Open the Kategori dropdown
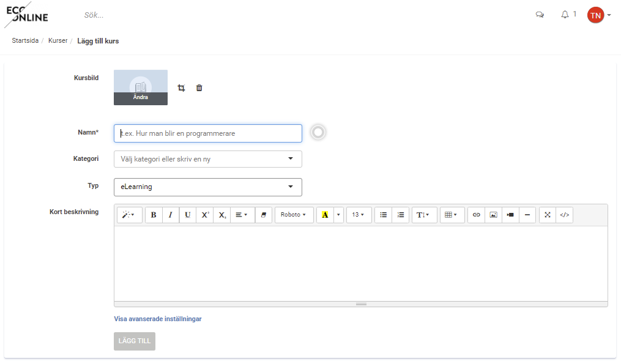The height and width of the screenshot is (364, 621). tap(208, 159)
